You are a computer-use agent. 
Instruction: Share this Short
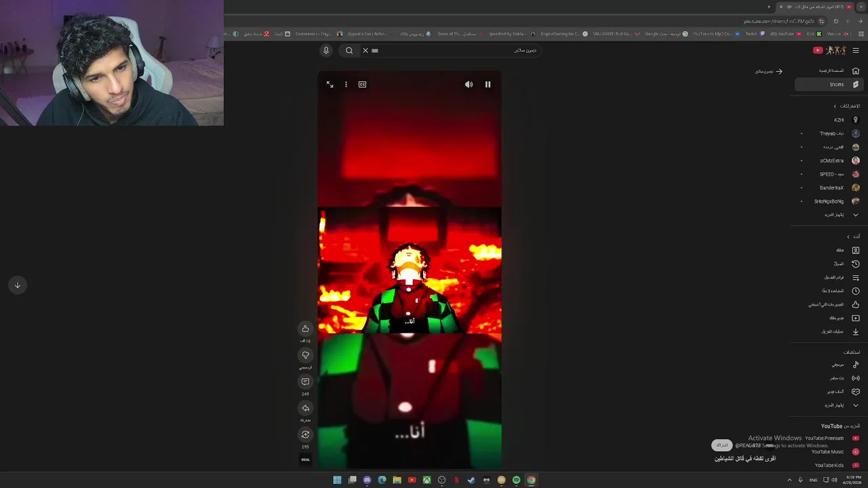point(305,408)
